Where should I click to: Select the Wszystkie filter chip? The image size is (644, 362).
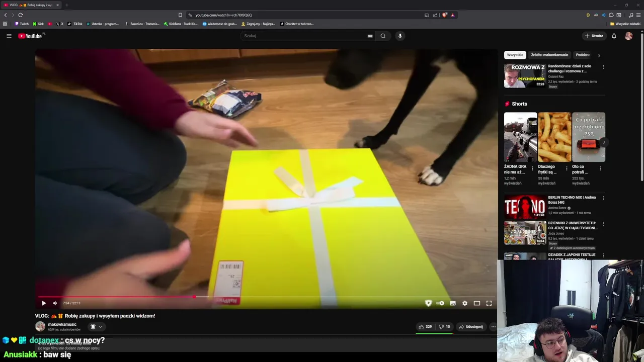[515, 55]
